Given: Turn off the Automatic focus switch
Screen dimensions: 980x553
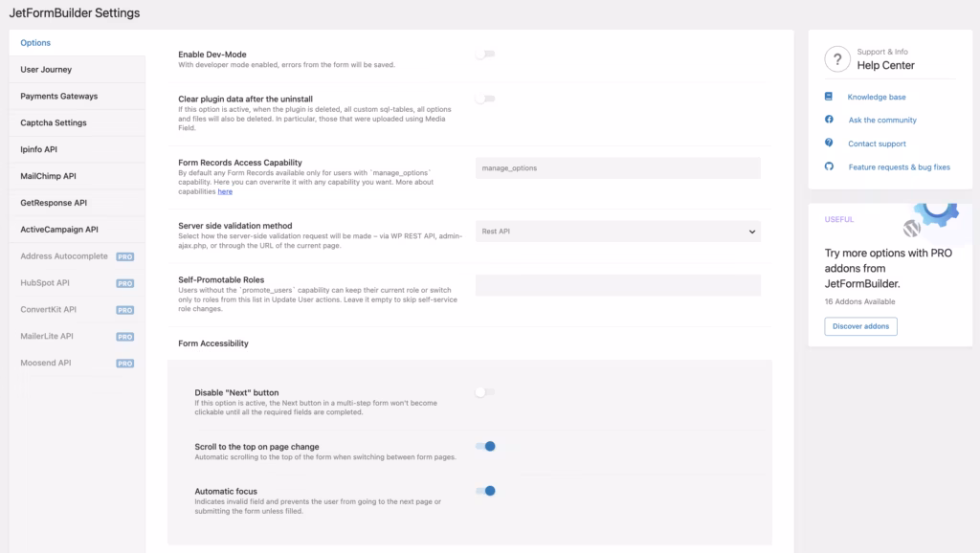Looking at the screenshot, I should pos(485,491).
